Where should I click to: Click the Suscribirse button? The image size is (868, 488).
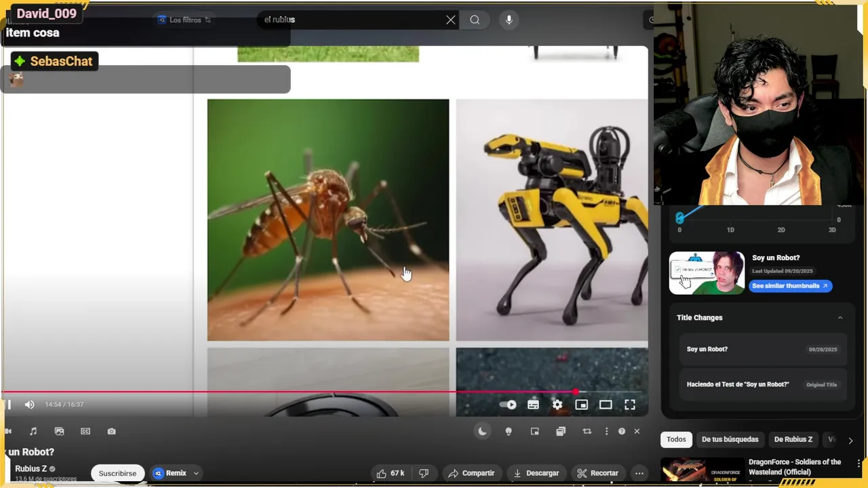117,473
